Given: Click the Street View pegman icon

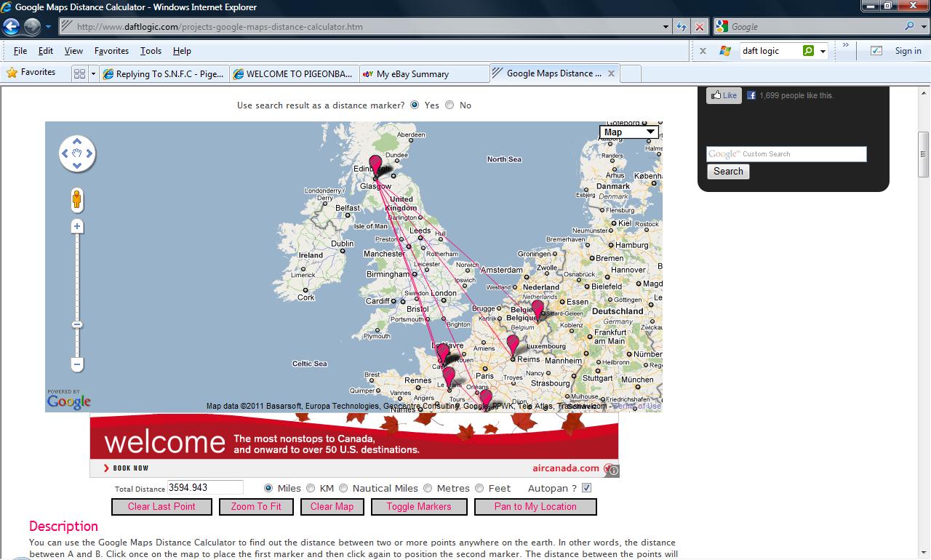Looking at the screenshot, I should tap(77, 200).
